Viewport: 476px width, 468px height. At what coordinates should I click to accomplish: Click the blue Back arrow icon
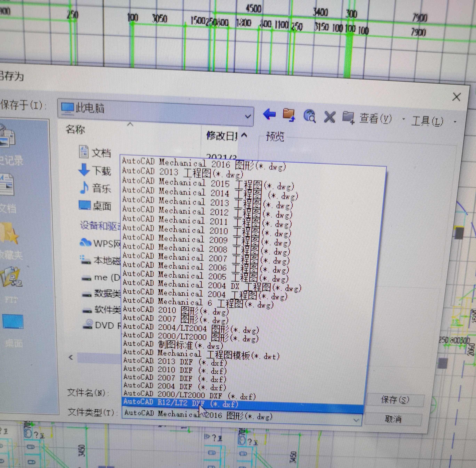269,115
